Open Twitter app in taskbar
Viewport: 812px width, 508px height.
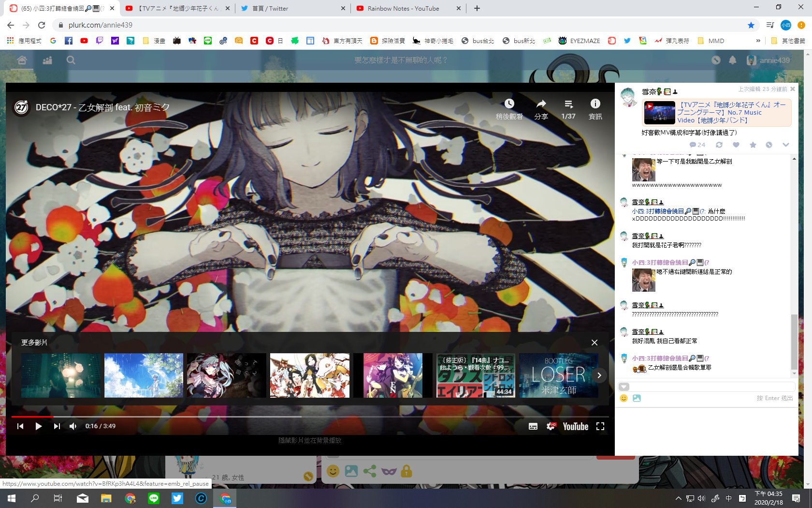[177, 498]
